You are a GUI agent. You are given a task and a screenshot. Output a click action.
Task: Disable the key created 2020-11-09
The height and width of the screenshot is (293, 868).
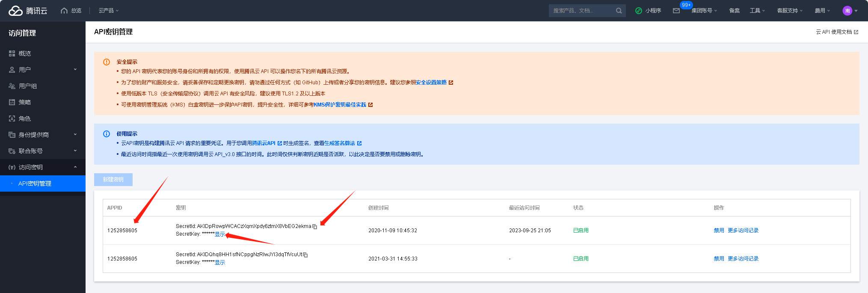click(719, 231)
